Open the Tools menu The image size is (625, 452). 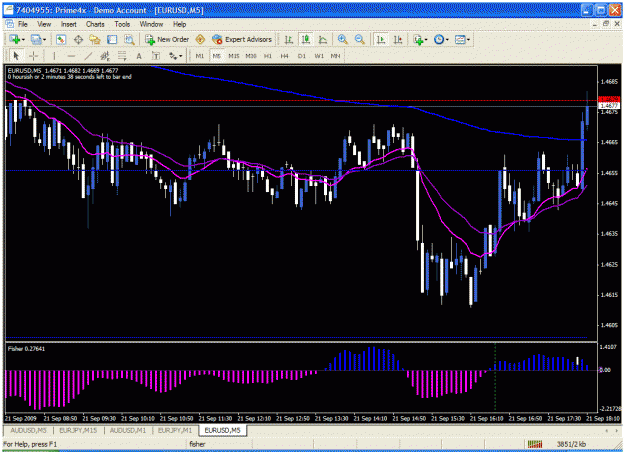[122, 24]
